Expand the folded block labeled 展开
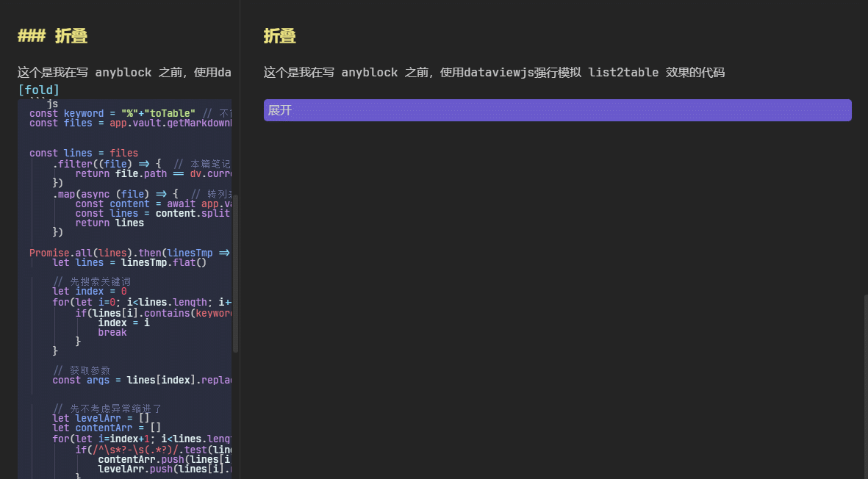The width and height of the screenshot is (868, 479). (x=557, y=110)
